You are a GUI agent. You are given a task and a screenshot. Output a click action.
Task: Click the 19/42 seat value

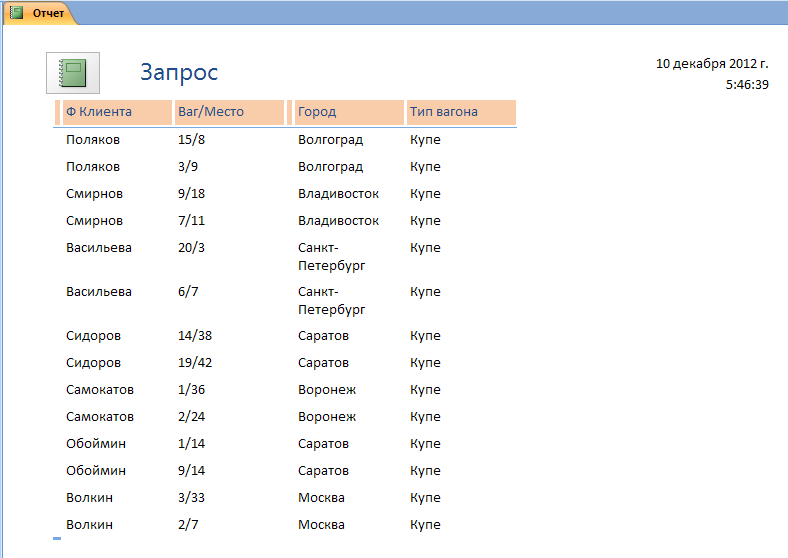click(x=195, y=363)
